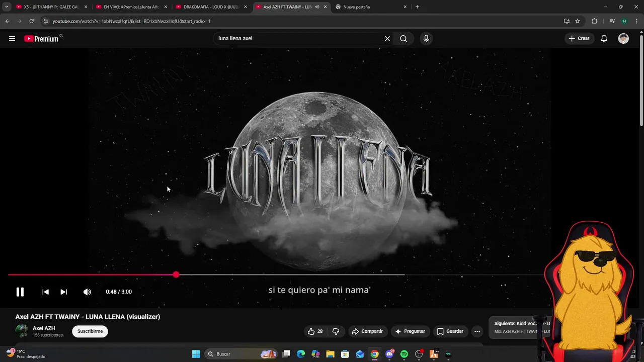Save the video with Guardar
Viewport: 644px width, 362px height.
[450, 331]
